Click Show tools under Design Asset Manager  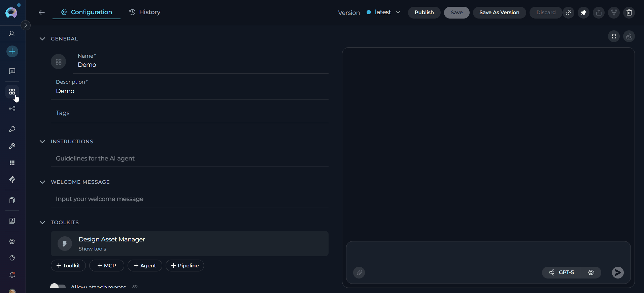(x=92, y=249)
